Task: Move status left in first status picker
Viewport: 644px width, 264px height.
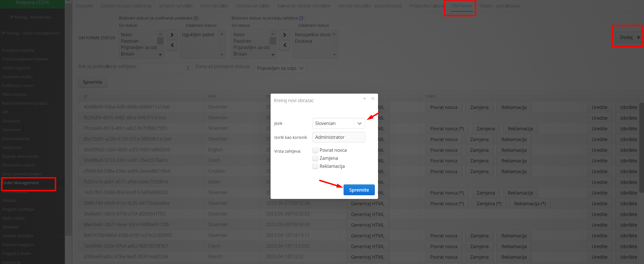Action: pos(172,45)
